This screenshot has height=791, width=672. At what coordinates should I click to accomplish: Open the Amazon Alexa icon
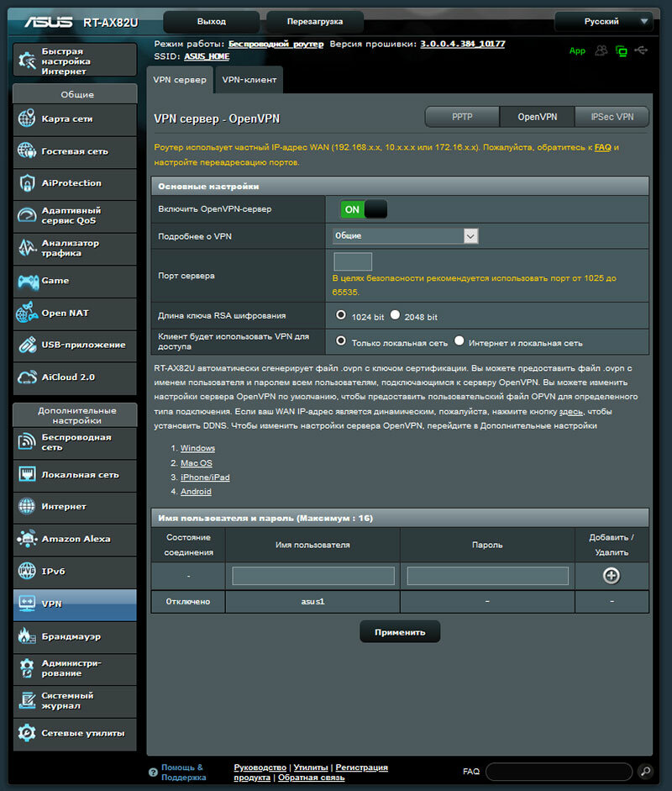click(27, 539)
